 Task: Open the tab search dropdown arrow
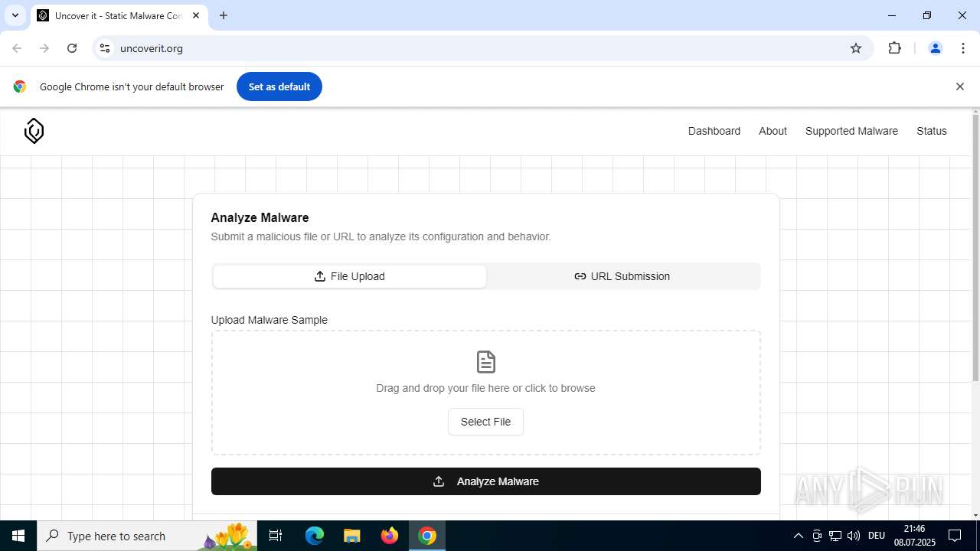[x=15, y=15]
